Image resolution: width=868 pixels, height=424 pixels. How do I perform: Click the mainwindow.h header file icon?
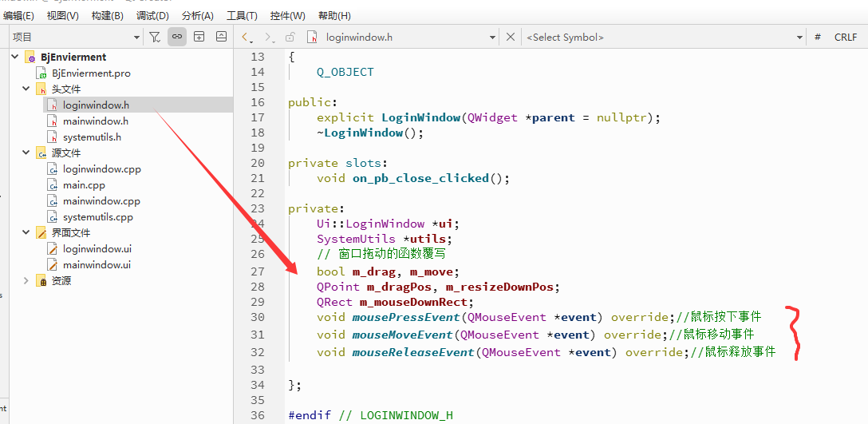click(53, 121)
